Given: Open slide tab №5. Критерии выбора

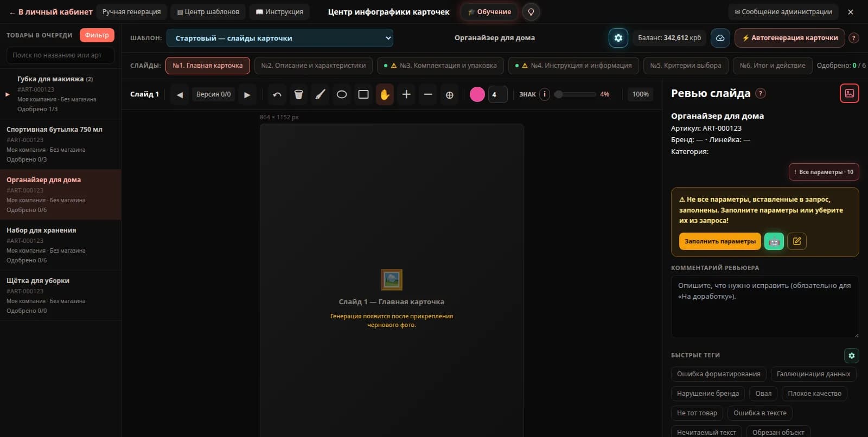Looking at the screenshot, I should (x=686, y=66).
